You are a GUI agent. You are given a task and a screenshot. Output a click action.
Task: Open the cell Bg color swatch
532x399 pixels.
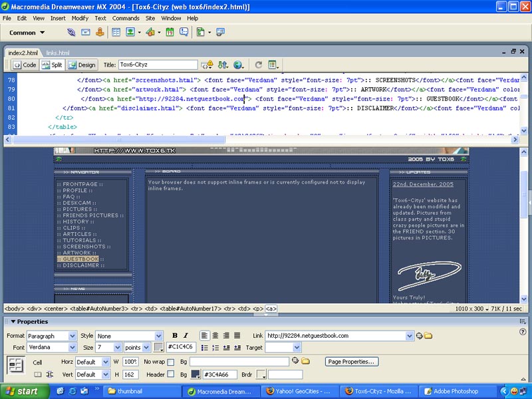(196, 374)
